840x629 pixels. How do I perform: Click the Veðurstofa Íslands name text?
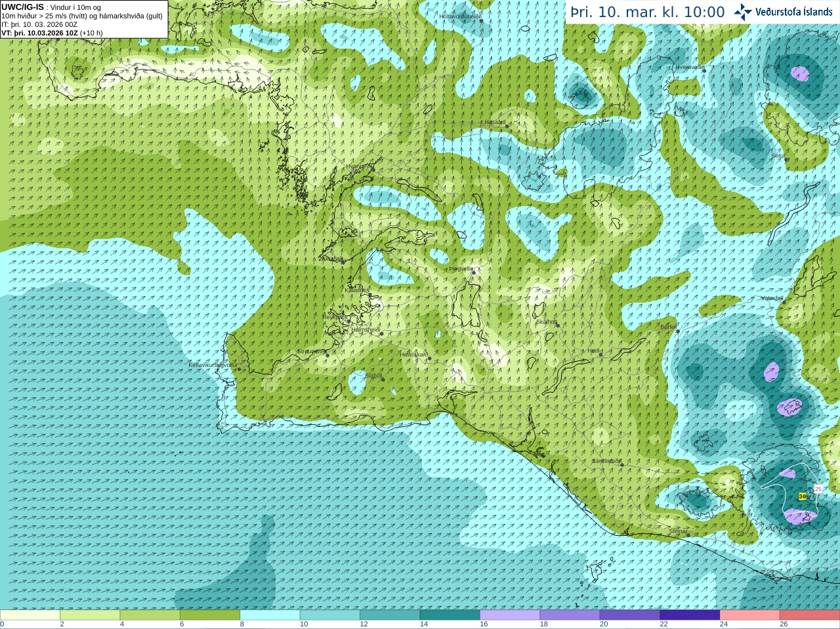click(x=793, y=12)
